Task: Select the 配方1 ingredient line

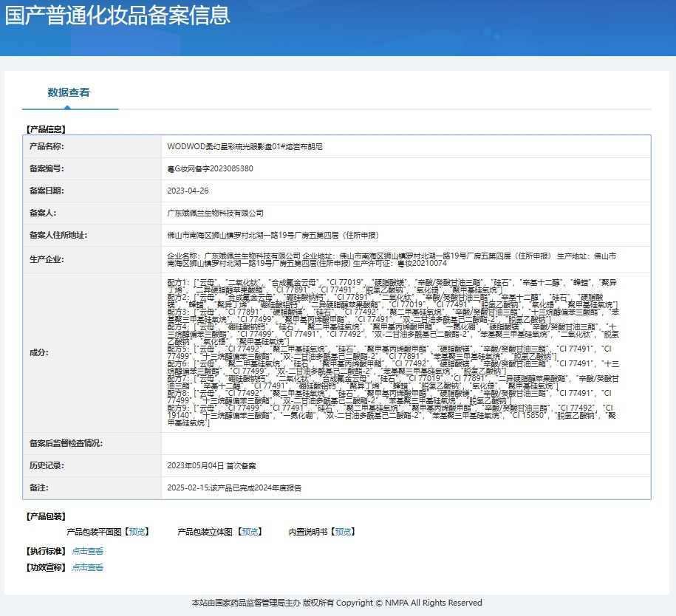Action: point(392,287)
